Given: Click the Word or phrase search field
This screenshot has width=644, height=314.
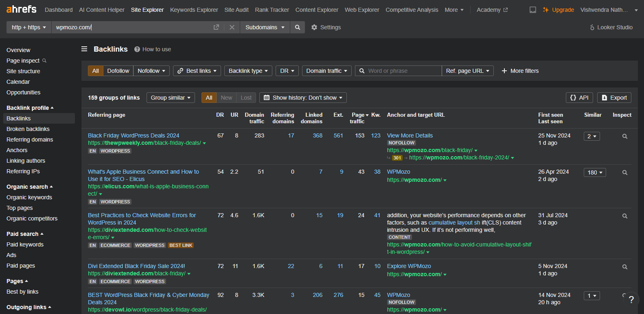Looking at the screenshot, I should pyautogui.click(x=398, y=71).
